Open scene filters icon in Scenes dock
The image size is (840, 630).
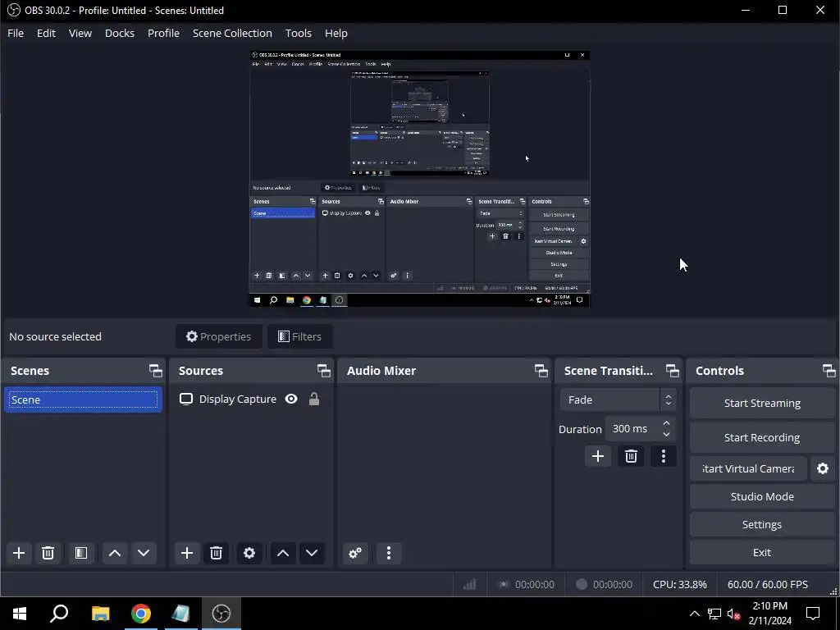pyautogui.click(x=81, y=553)
